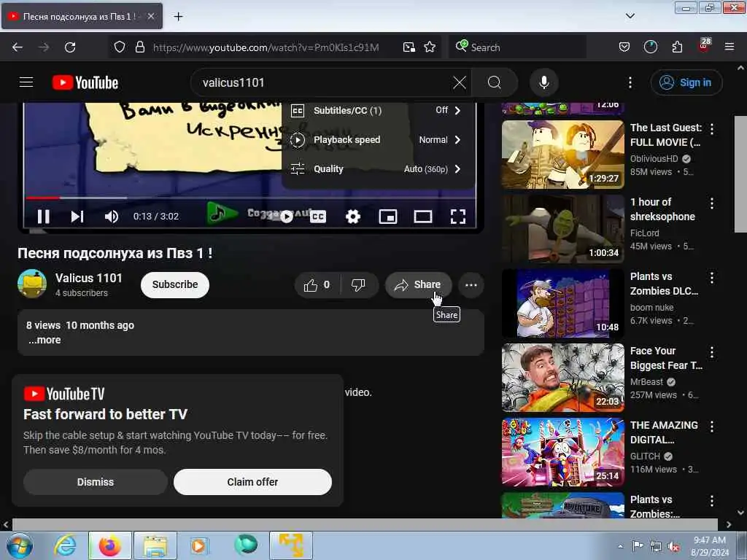Close the Песня подсолнуха tab
The height and width of the screenshot is (560, 747).
coord(150,16)
